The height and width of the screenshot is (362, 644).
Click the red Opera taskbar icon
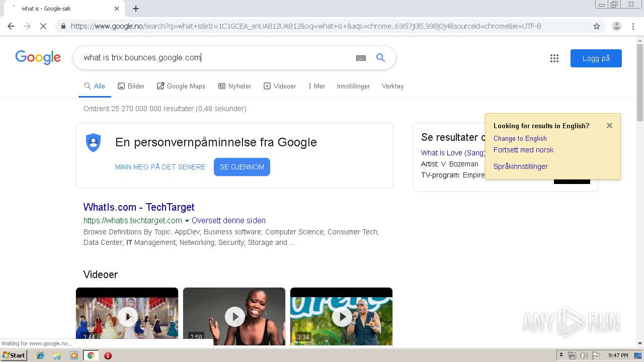pos(108,355)
